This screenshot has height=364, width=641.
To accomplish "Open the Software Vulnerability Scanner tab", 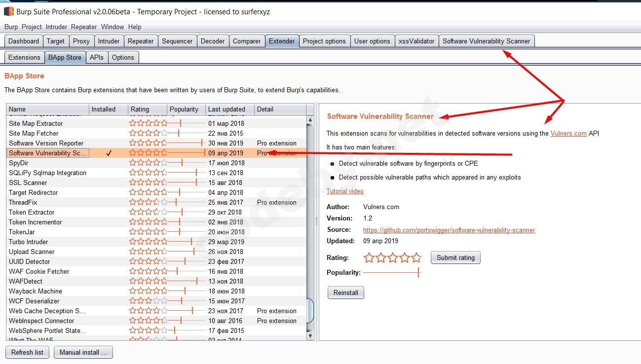I will coord(487,41).
